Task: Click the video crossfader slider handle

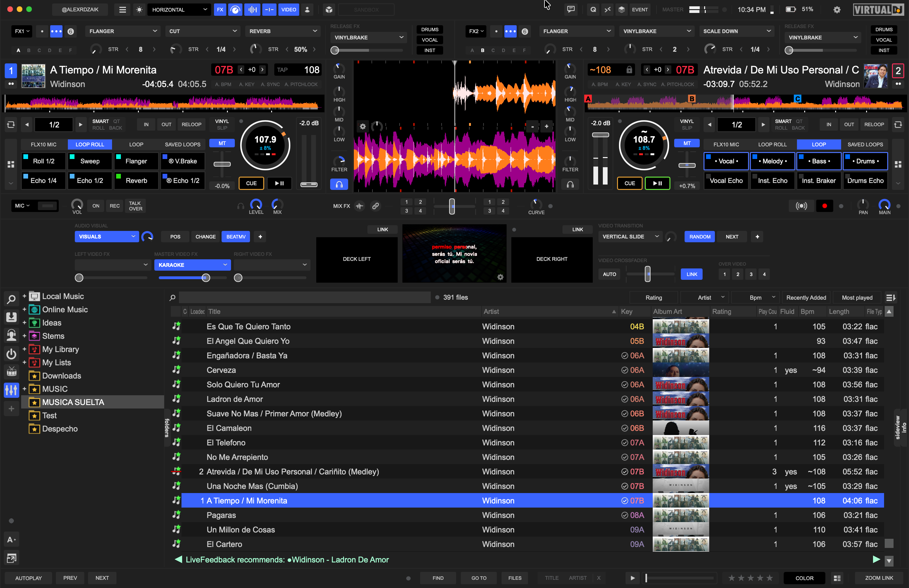Action: 647,274
